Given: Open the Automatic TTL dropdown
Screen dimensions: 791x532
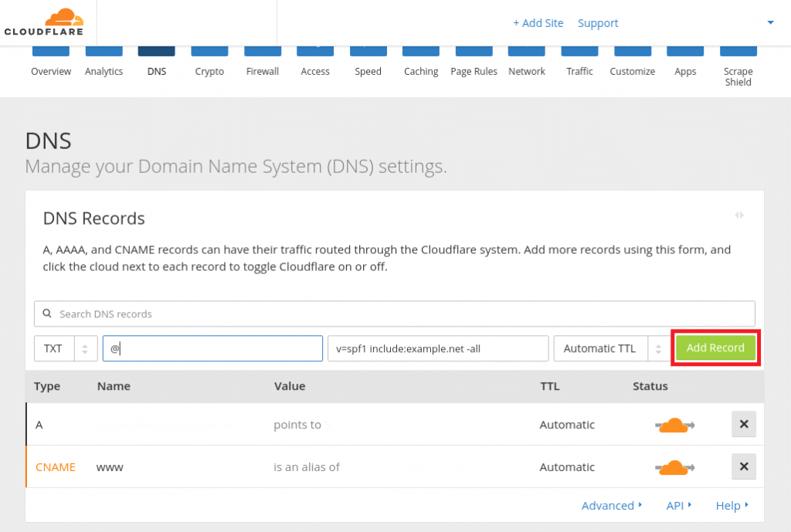Looking at the screenshot, I should 612,348.
